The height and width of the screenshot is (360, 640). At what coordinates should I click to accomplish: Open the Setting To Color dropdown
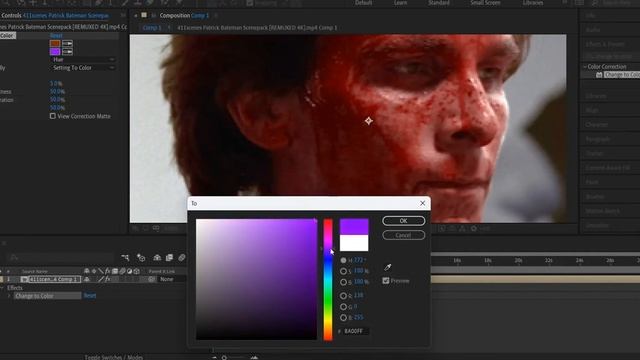(x=83, y=68)
